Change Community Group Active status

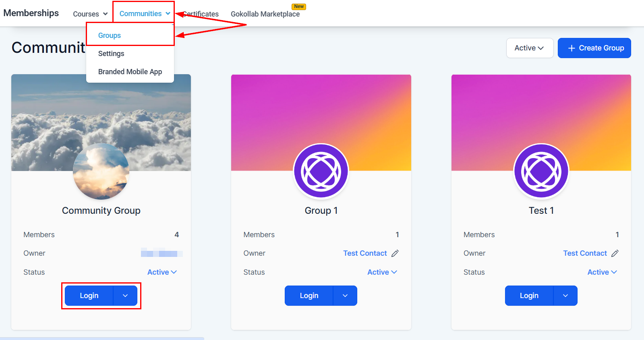[x=162, y=272]
